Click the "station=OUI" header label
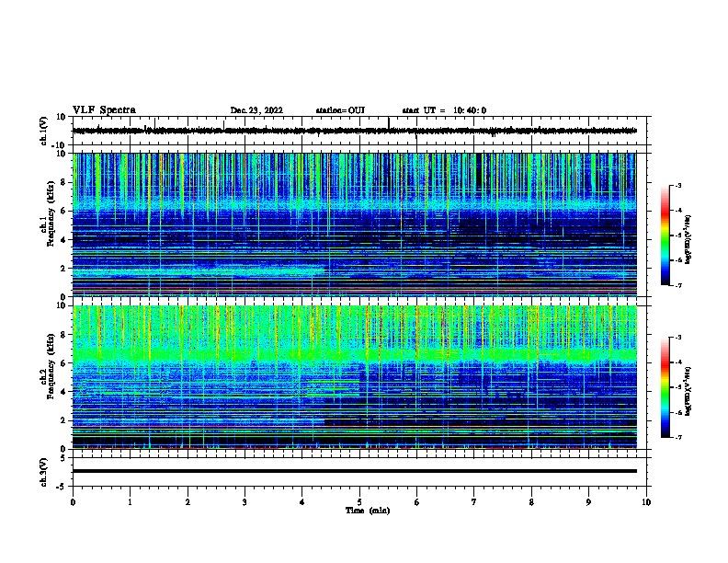Viewport: 728px width, 563px height. pyautogui.click(x=340, y=110)
